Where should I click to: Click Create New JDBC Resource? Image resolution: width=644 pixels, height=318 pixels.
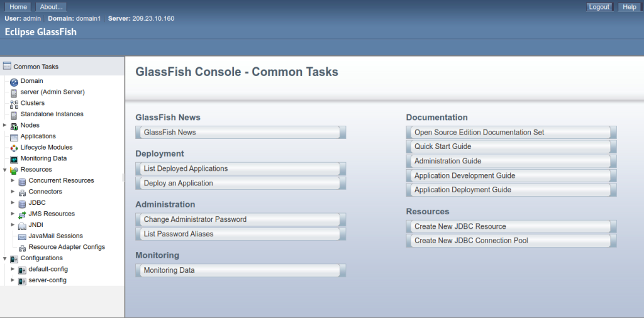point(511,226)
